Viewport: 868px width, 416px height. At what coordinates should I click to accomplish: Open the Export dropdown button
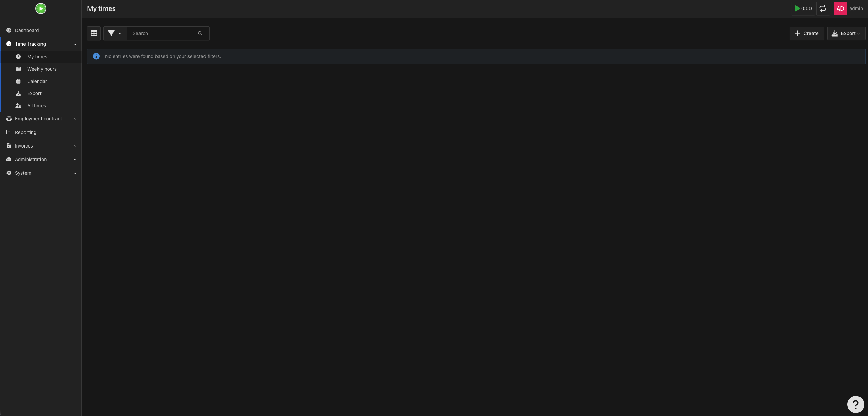[846, 33]
